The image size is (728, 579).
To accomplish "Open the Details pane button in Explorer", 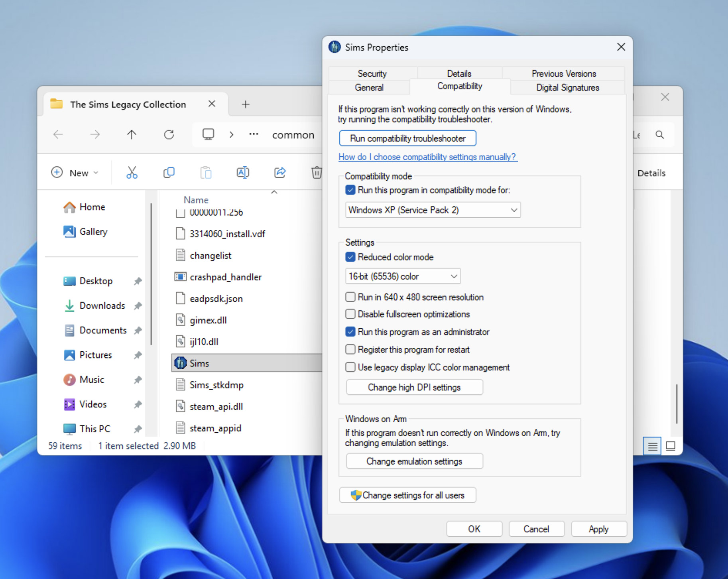I will point(651,173).
